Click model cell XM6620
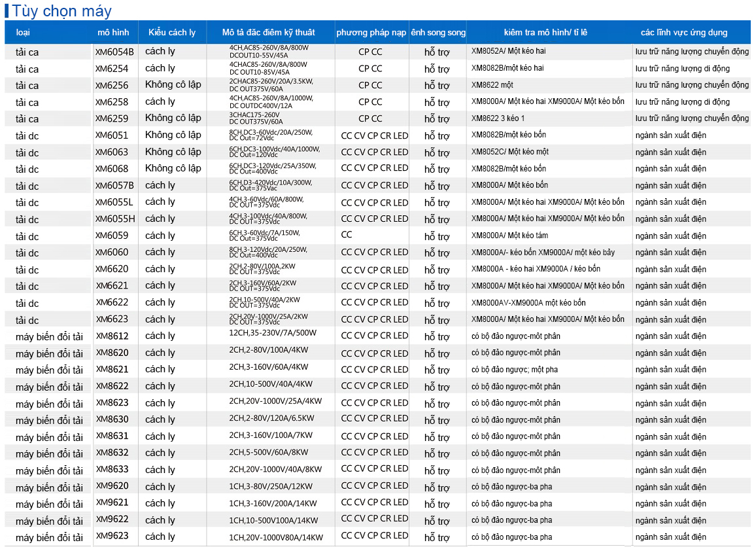 click(x=112, y=269)
